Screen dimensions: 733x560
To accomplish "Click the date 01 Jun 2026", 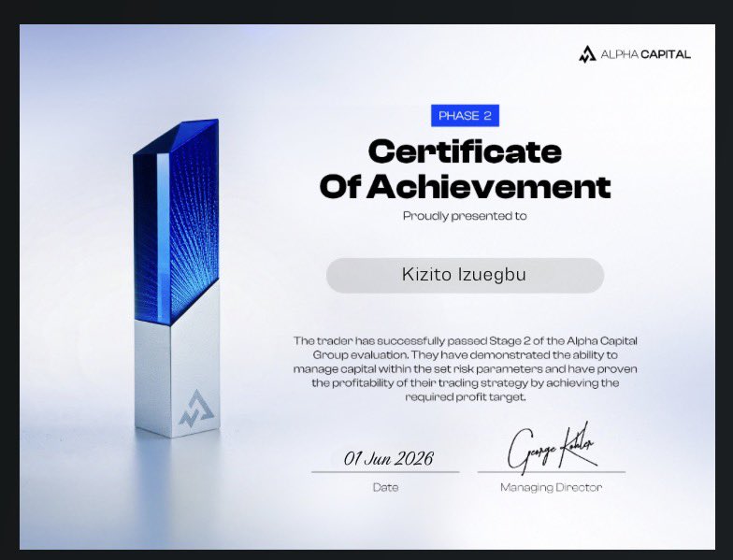I will point(389,458).
